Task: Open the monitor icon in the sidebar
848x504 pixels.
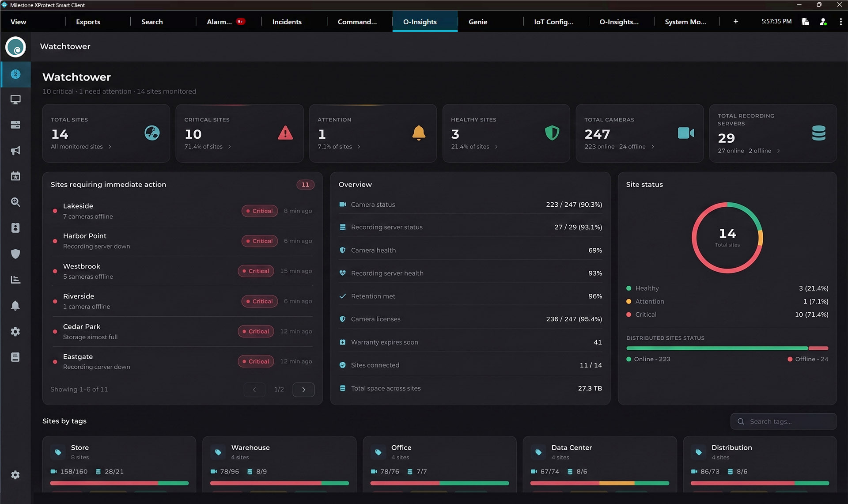Action: 15,100
